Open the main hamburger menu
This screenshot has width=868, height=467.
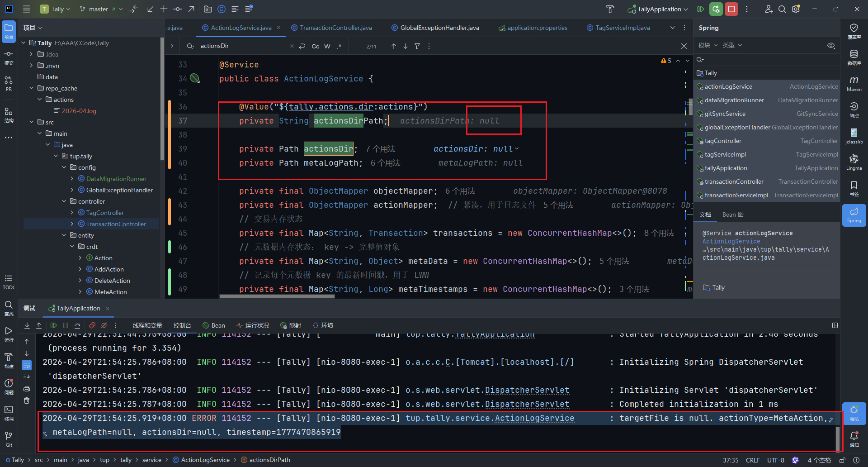click(27, 9)
